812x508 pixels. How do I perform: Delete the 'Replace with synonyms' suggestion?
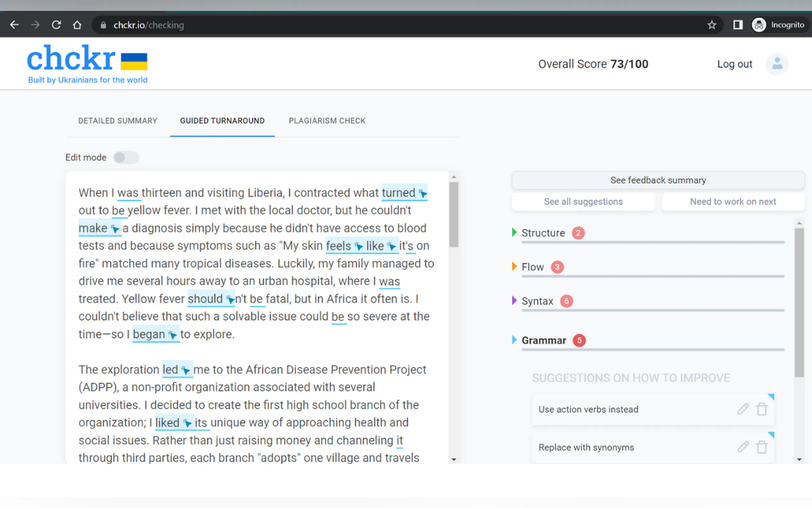point(761,447)
